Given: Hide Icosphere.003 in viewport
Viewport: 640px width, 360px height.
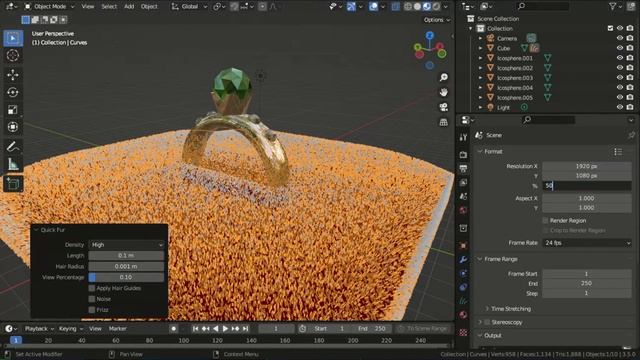Looking at the screenshot, I should click(x=620, y=78).
